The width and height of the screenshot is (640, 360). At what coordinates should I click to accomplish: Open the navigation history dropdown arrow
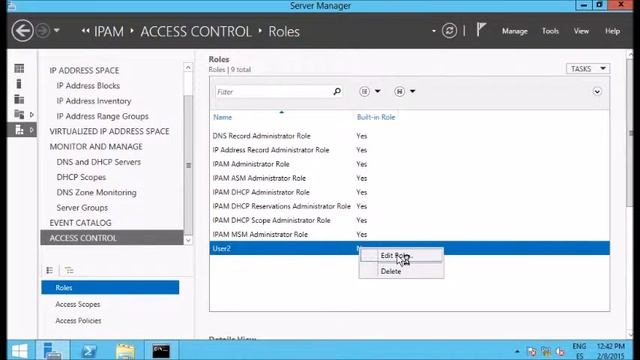click(57, 31)
